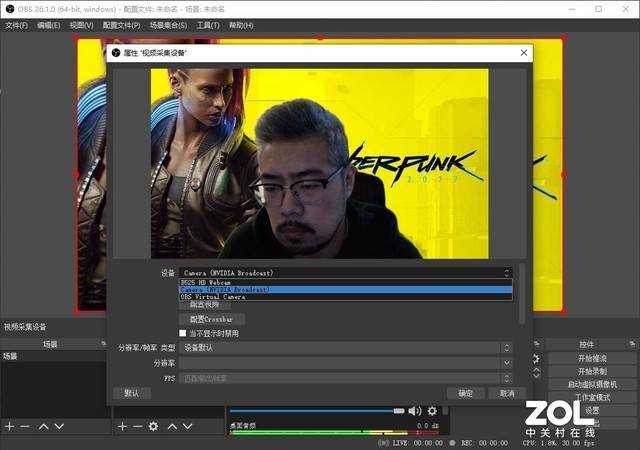Open the 工具(T) menu

(208, 25)
